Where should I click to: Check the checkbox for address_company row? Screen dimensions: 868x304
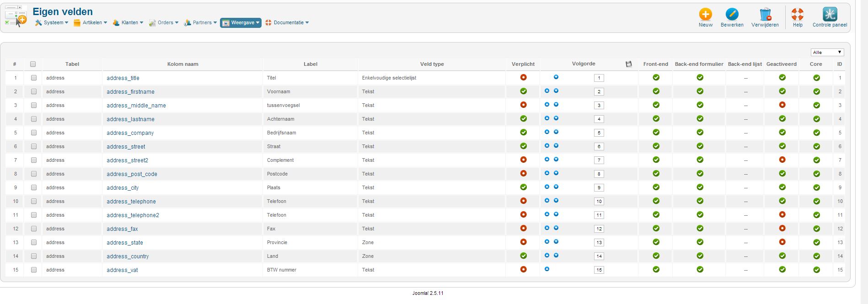(34, 133)
